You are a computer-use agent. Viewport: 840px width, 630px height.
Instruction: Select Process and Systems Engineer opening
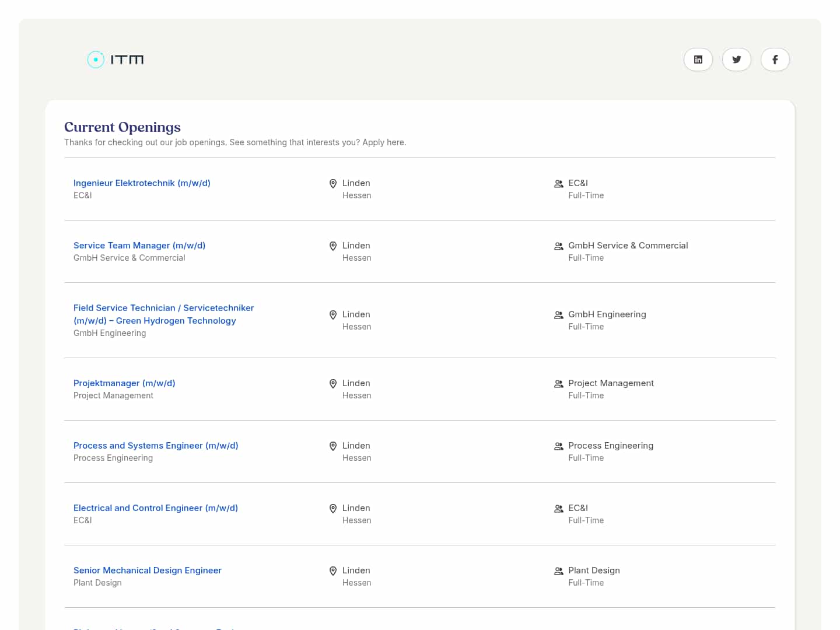tap(156, 446)
